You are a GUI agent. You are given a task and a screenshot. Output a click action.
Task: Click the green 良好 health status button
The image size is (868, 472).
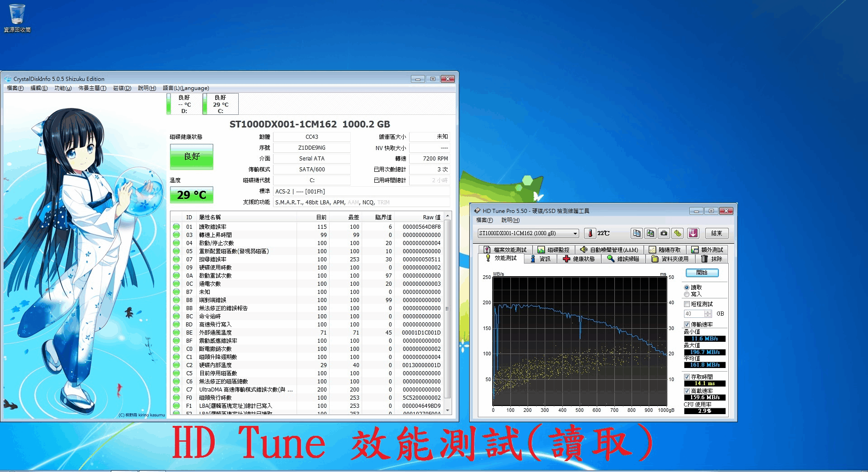click(x=192, y=156)
